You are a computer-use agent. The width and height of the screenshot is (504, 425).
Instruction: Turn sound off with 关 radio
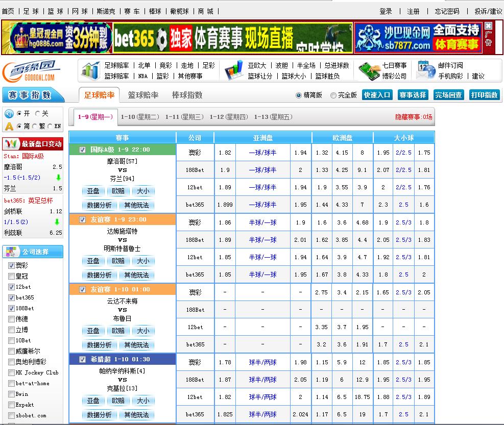click(37, 113)
